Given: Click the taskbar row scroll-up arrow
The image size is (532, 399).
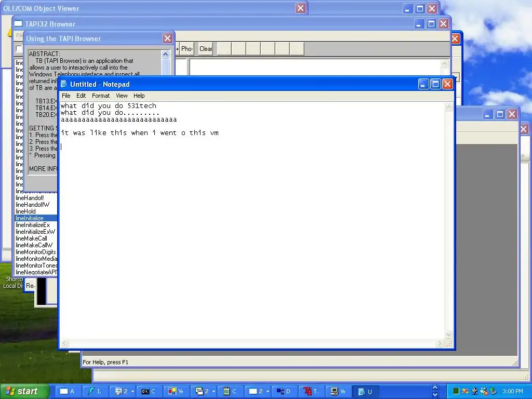Looking at the screenshot, I should pos(435,388).
